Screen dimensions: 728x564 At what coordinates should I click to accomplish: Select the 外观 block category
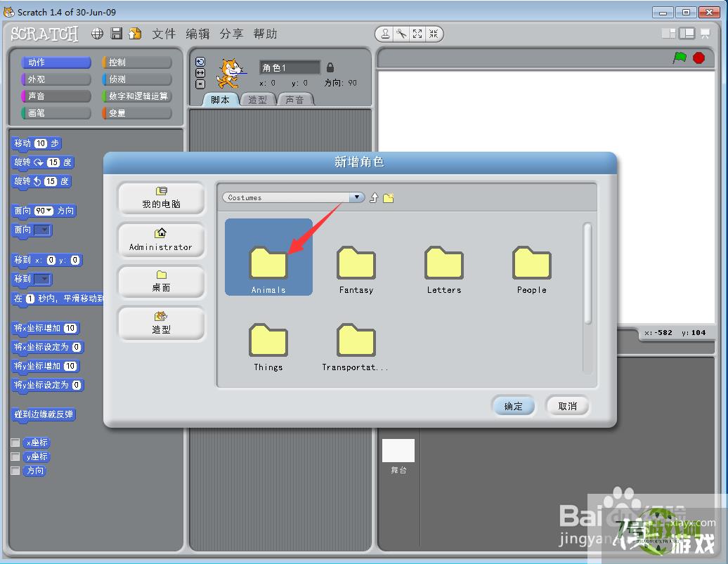tap(56, 79)
